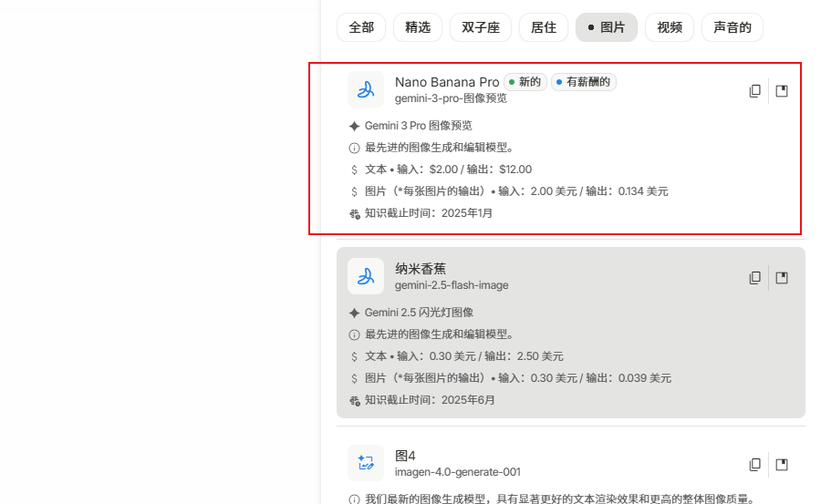
Task: Click info icon in Nano Banana Pro card
Action: point(355,149)
